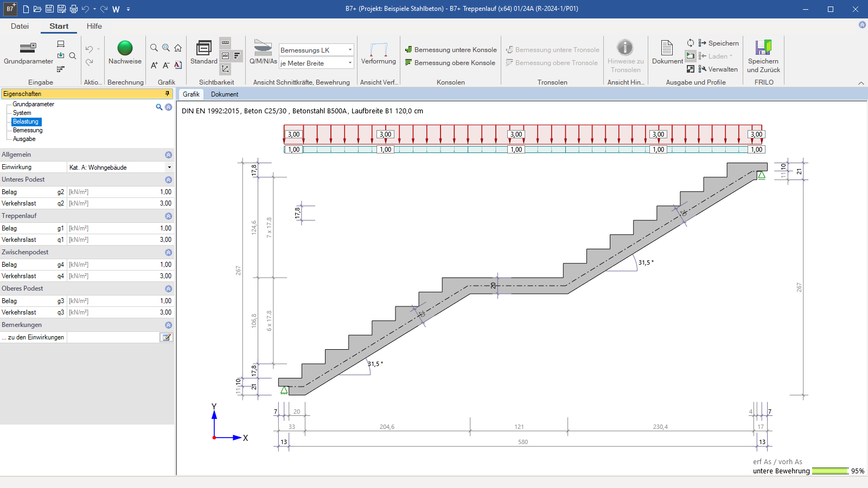Run the green Nachweise calculation button

coord(125,53)
